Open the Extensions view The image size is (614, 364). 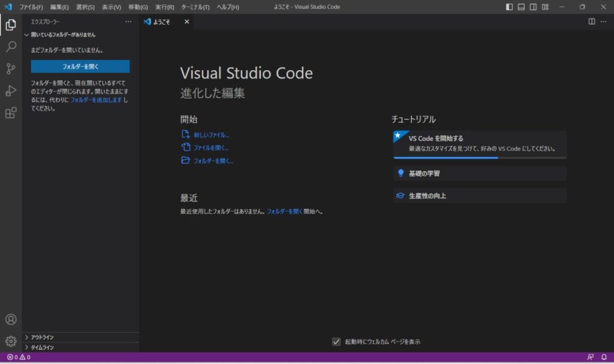10,113
